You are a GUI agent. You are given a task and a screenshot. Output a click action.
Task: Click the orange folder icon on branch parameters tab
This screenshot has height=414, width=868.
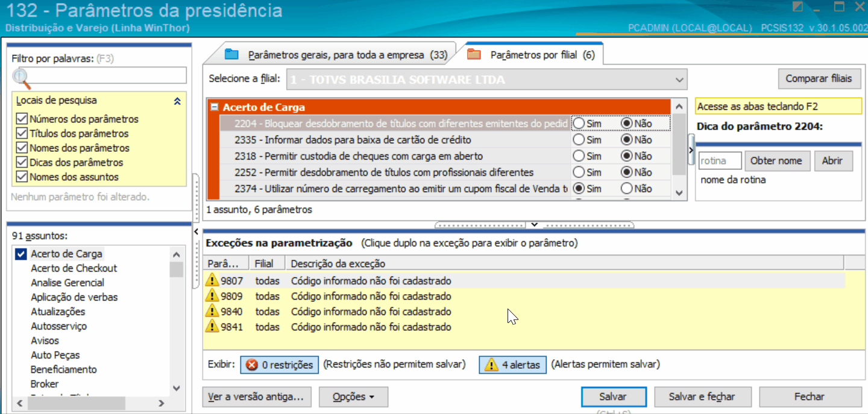[x=474, y=55]
